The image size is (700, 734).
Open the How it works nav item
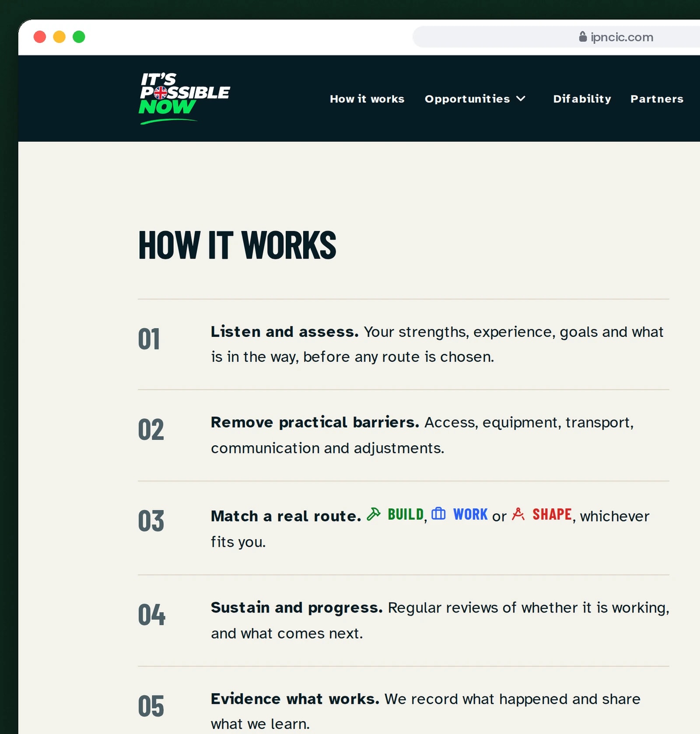(367, 99)
